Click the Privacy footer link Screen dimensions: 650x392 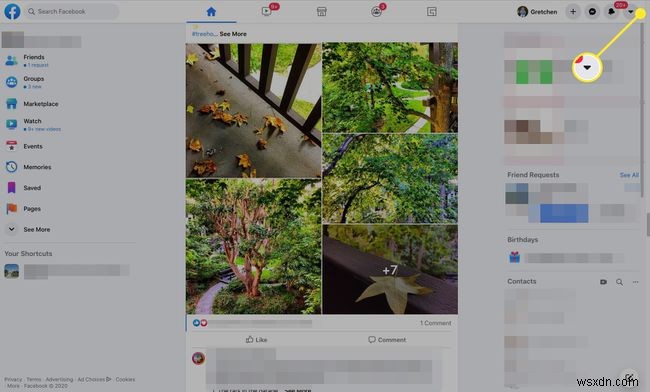click(x=13, y=379)
